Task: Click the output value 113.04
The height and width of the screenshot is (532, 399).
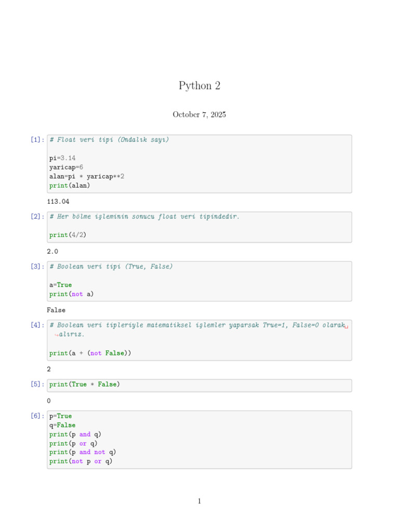Action: click(x=58, y=202)
